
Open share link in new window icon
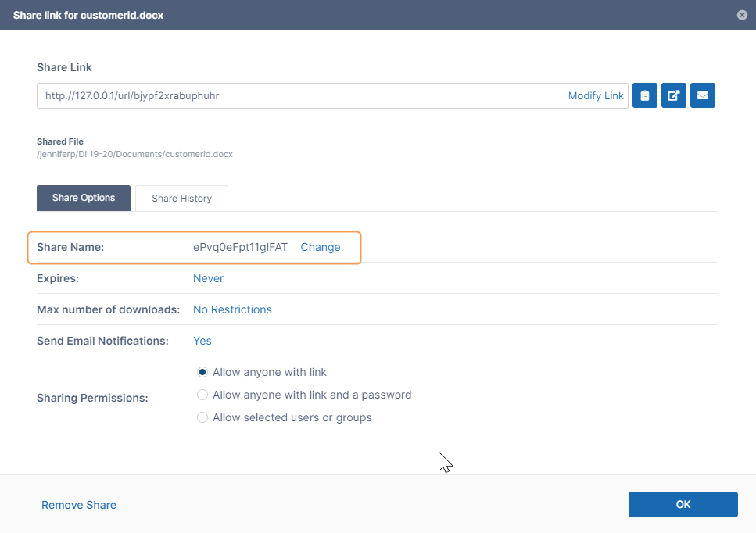click(673, 95)
